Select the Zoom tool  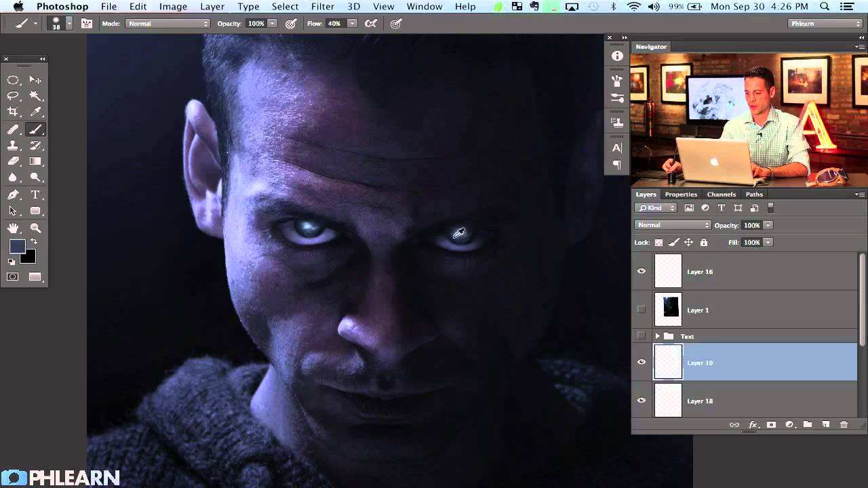[x=36, y=228]
